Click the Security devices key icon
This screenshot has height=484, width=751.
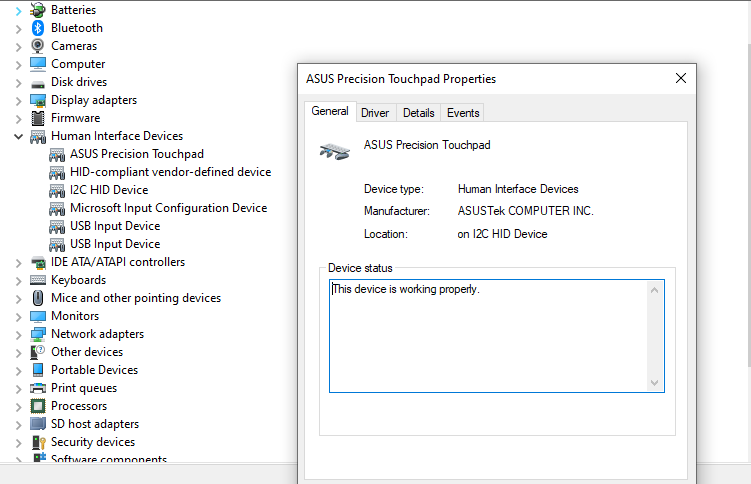click(x=38, y=442)
